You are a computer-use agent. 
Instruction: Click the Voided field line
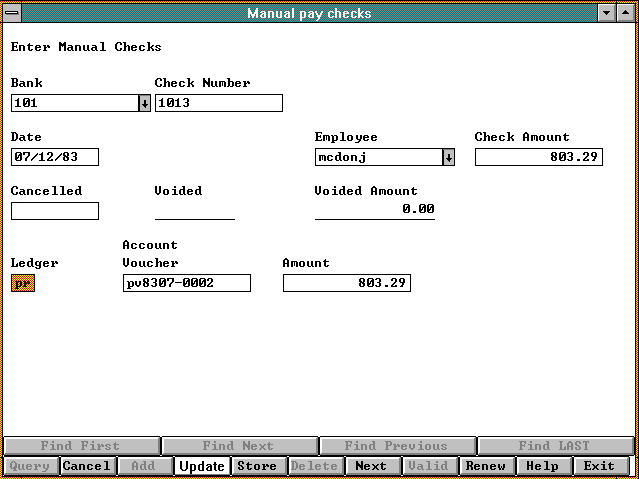194,210
